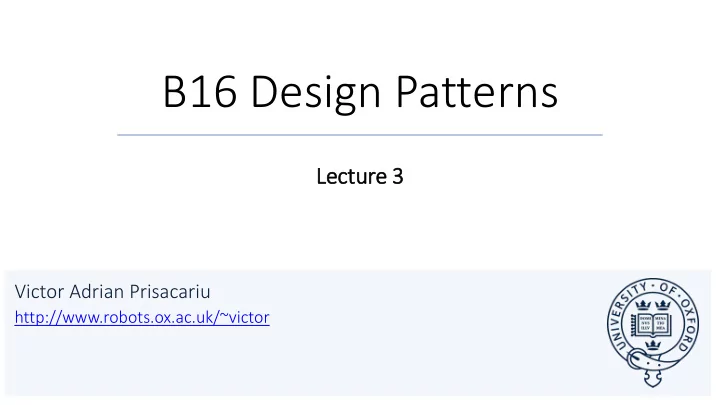This screenshot has width=720, height=405.
Task: Click the word 'Patterns' in the title
Action: coord(477,91)
